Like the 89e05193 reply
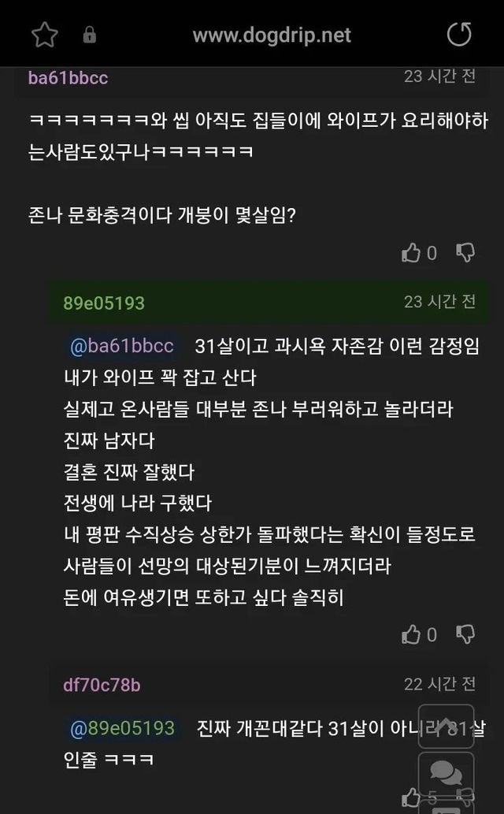Viewport: 504px width, 814px height. click(x=412, y=634)
